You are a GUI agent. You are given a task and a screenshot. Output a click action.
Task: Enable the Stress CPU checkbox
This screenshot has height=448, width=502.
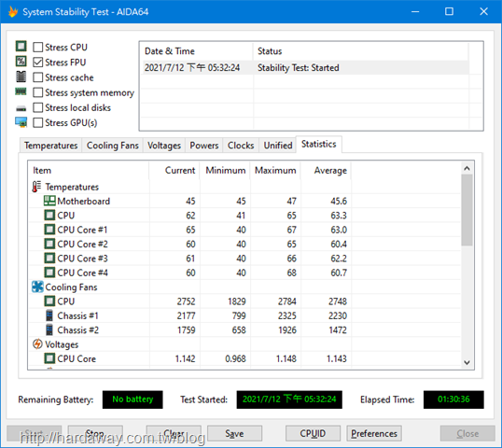pos(37,47)
